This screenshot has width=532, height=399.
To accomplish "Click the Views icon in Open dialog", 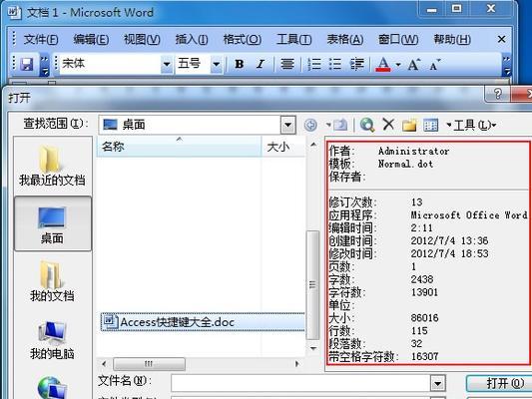I will [431, 125].
